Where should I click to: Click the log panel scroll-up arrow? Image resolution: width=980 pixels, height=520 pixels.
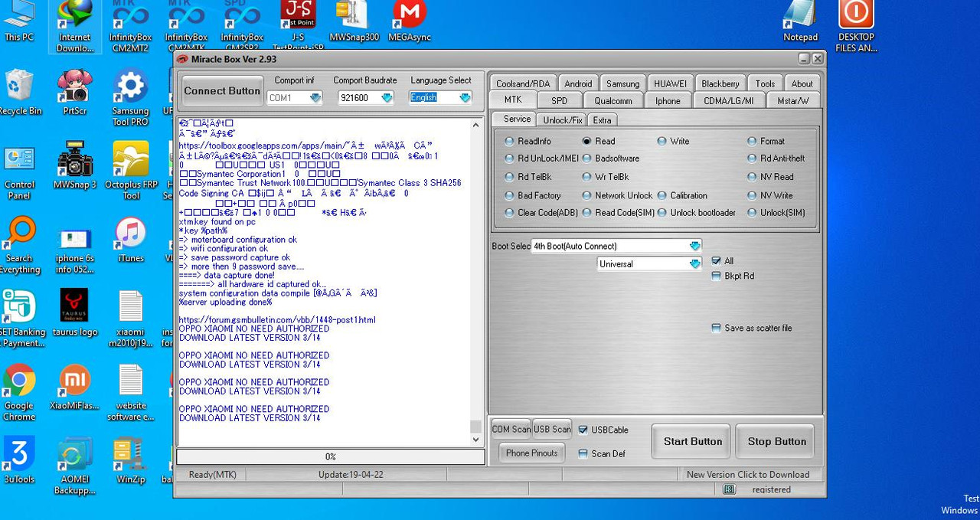coord(475,125)
